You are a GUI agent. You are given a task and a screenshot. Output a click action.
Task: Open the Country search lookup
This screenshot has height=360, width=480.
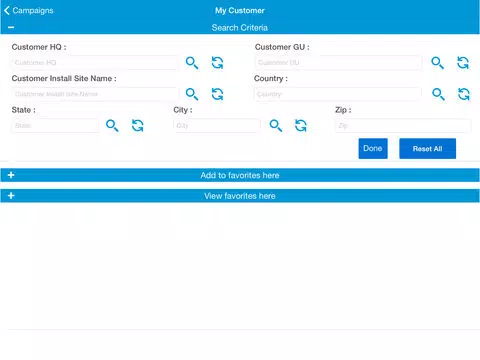(x=438, y=94)
